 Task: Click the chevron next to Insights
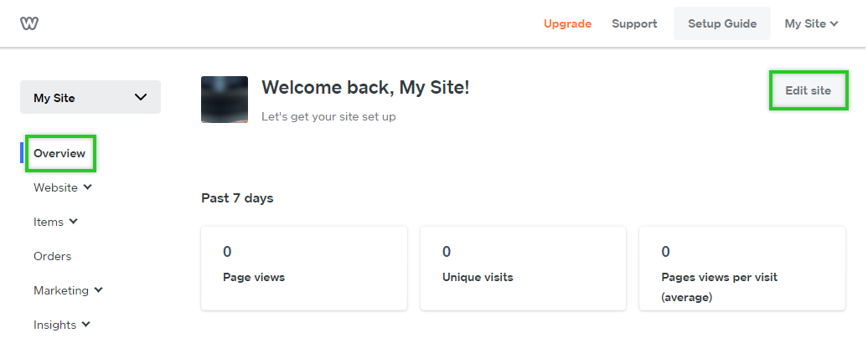coord(86,325)
